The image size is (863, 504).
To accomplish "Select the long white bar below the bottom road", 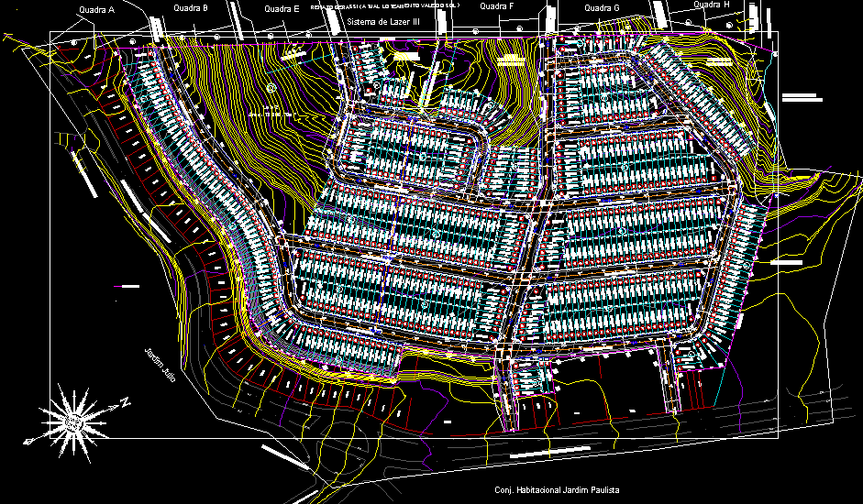I will [549, 454].
